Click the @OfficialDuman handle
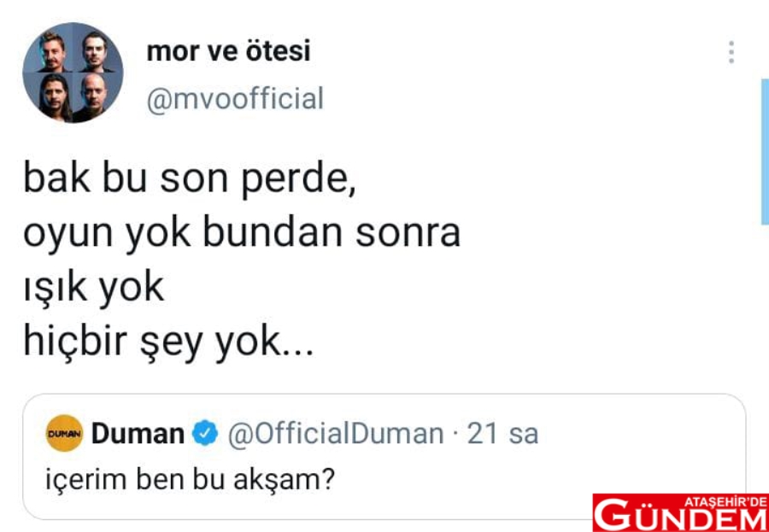Viewport: 769px width, 532px height. 335,434
